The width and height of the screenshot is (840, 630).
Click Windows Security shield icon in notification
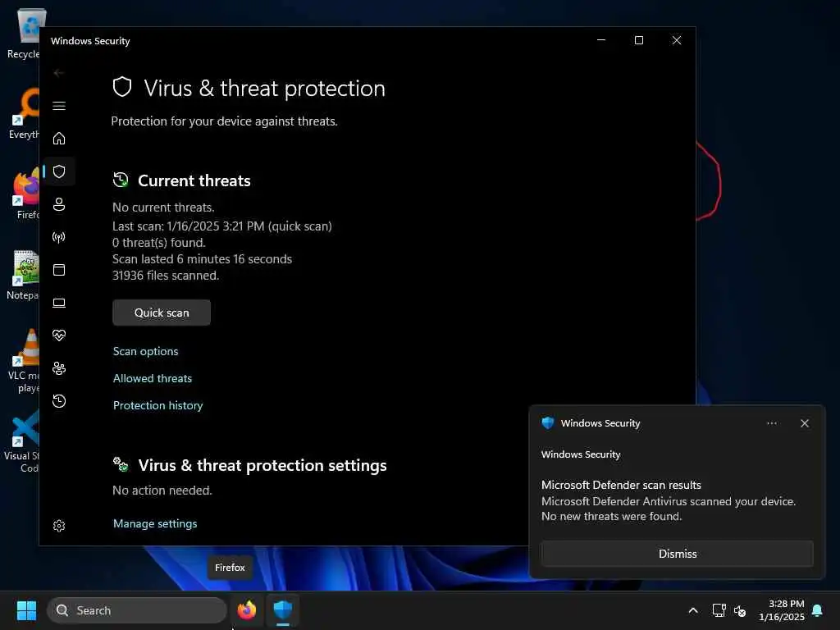[x=547, y=423]
